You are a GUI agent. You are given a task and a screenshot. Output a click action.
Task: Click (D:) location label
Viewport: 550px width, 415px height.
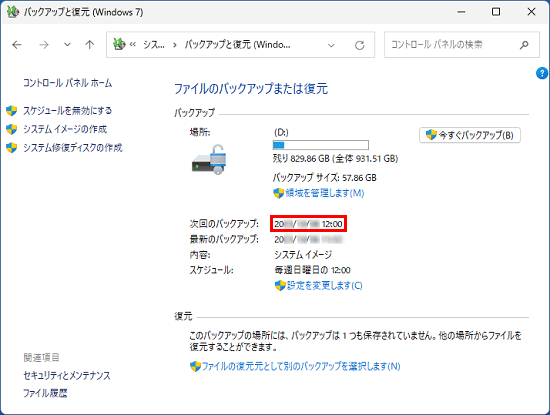pos(281,132)
